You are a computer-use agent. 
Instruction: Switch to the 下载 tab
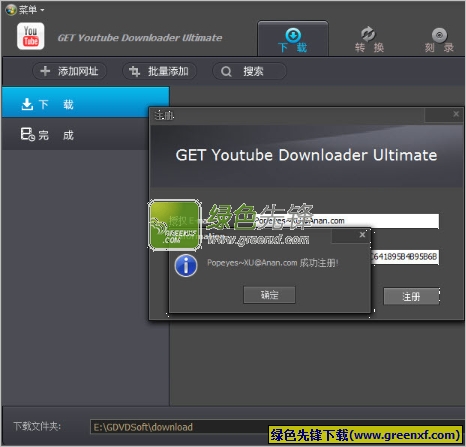[x=293, y=40]
